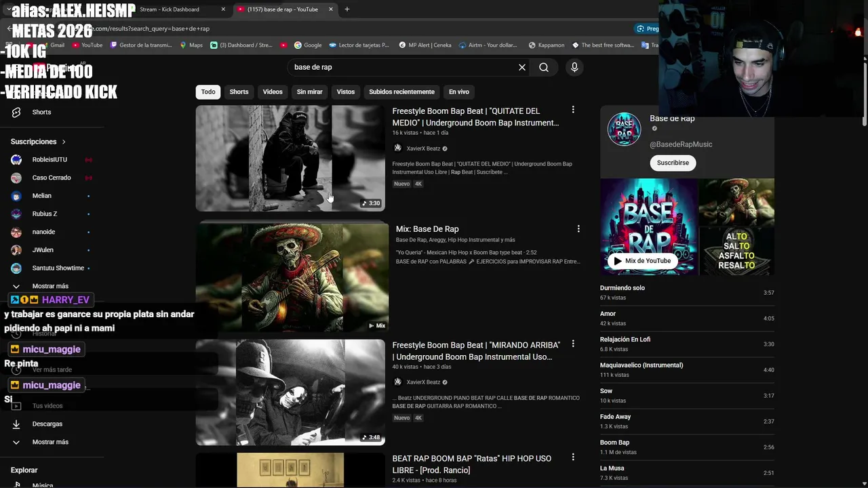Play the Fade Away track

687,422
